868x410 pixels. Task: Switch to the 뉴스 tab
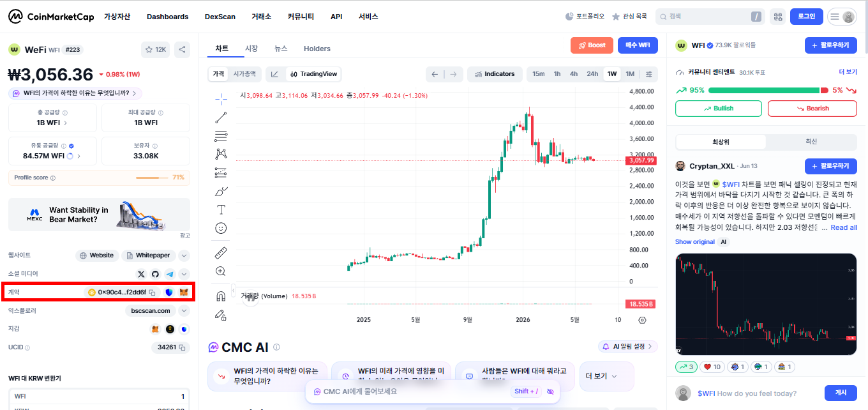click(281, 49)
